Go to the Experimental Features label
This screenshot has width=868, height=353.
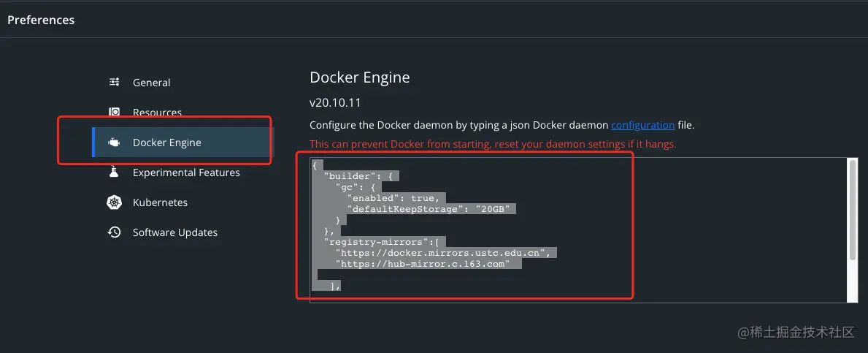coord(186,172)
